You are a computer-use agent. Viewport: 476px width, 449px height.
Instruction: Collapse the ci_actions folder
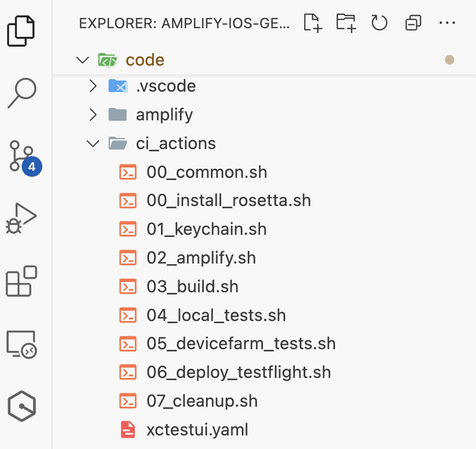pos(93,143)
